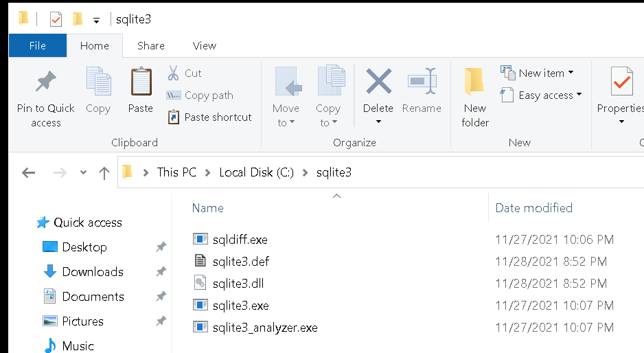Image resolution: width=644 pixels, height=353 pixels.
Task: Open the Customize Quick Access Toolbar arrow
Action: [x=96, y=20]
